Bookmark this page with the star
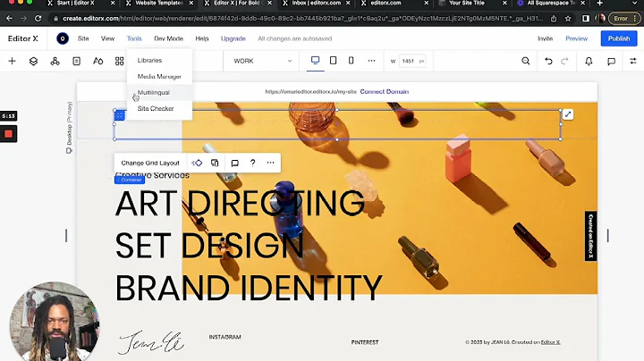 [x=568, y=19]
